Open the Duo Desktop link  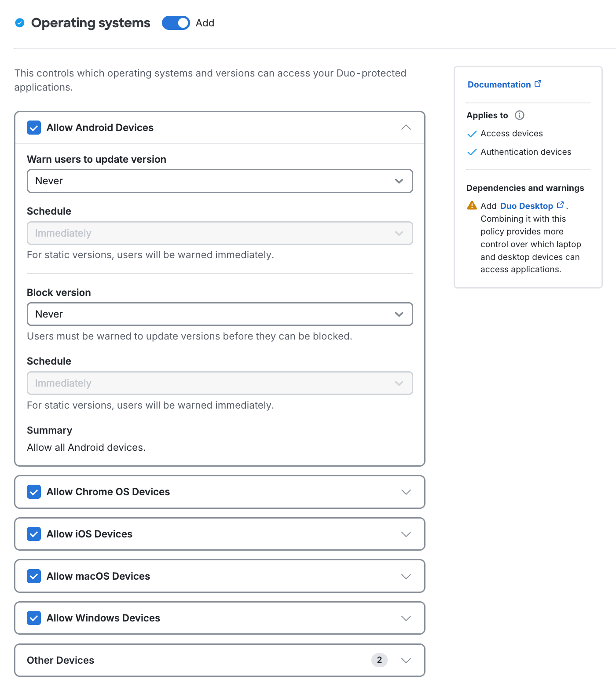526,206
